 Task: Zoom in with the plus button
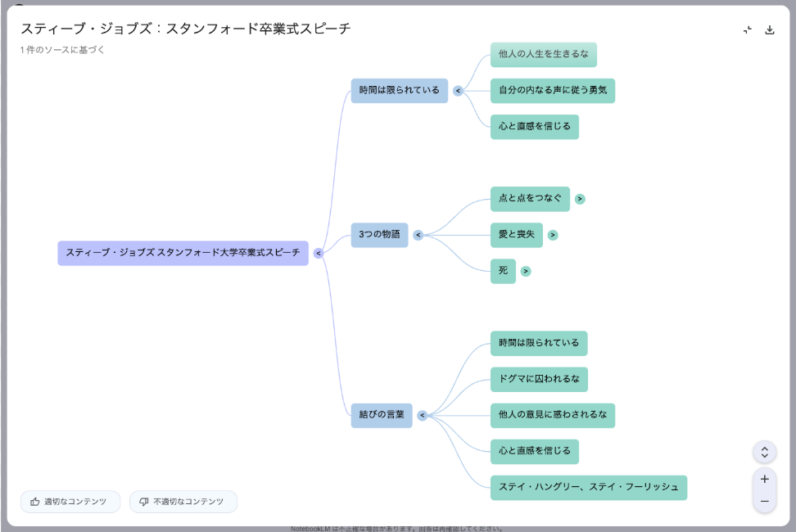pyautogui.click(x=765, y=479)
